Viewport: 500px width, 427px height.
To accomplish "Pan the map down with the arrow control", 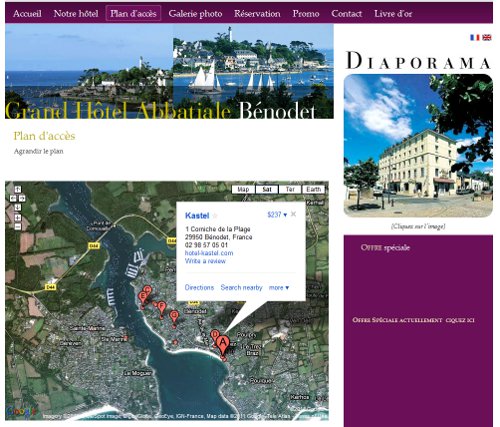I will [x=18, y=207].
